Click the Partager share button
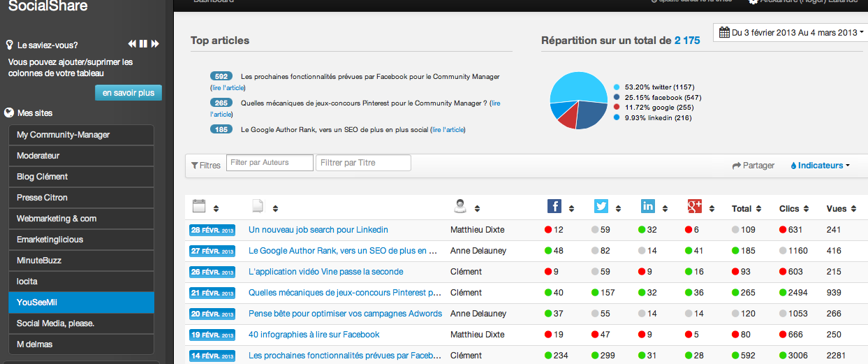Viewport: 868px width, 364px height. (x=753, y=166)
